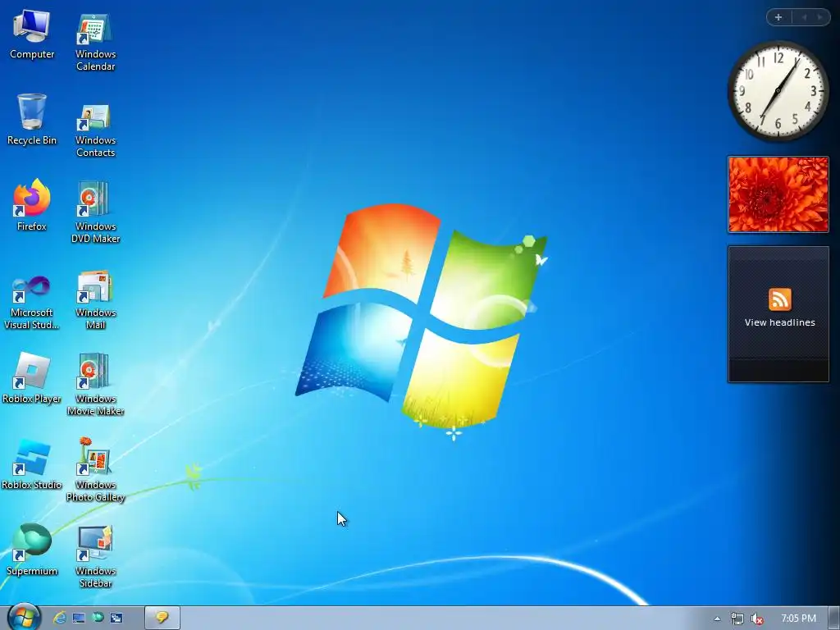Select the Roblox Studio shortcut
This screenshot has width=840, height=630.
[32, 464]
